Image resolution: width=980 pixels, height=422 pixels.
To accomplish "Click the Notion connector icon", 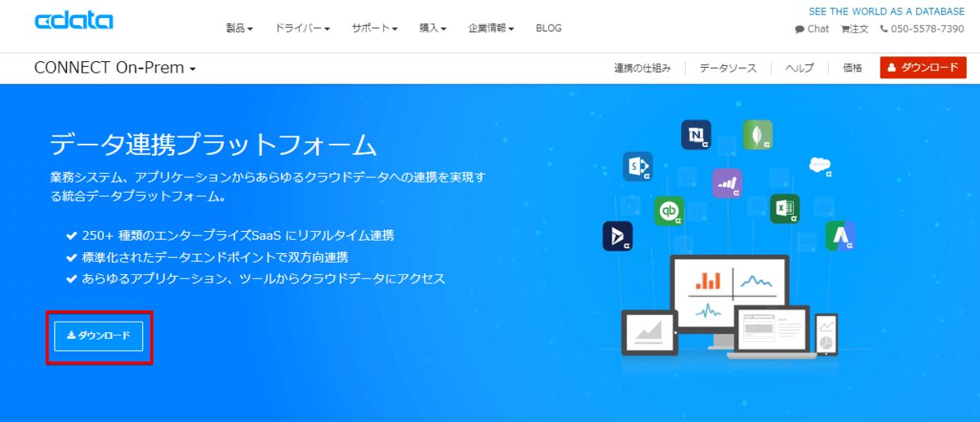I will point(696,135).
